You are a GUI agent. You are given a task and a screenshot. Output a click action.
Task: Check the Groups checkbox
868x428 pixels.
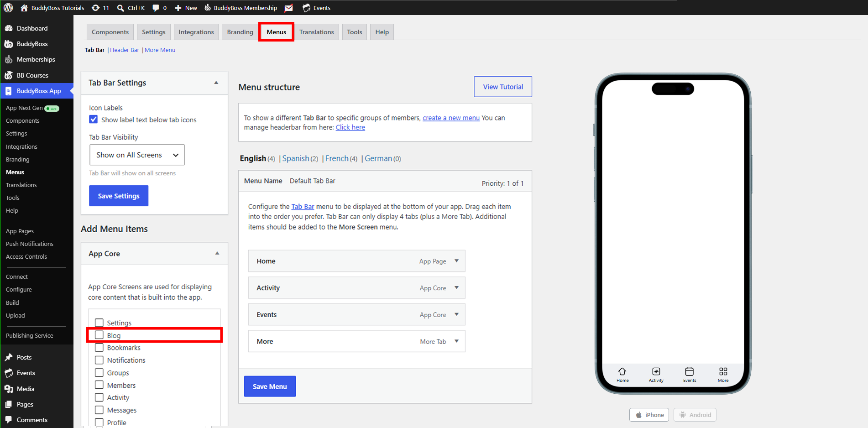pos(99,372)
